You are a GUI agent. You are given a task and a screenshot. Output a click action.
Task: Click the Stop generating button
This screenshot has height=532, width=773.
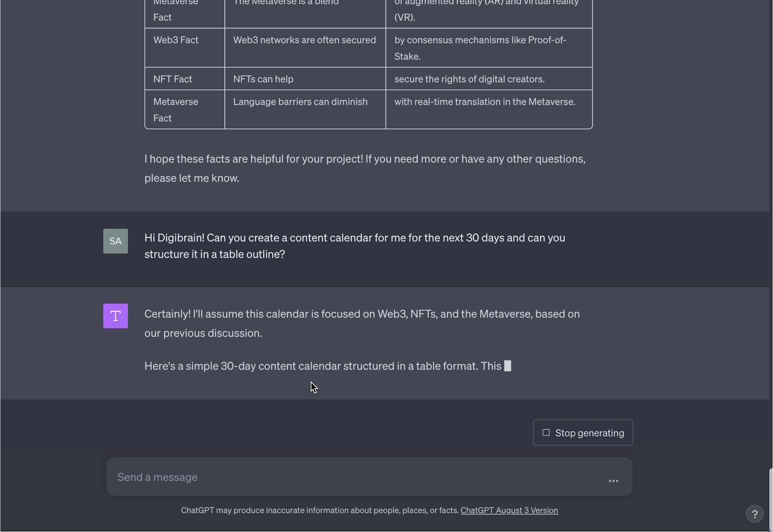pyautogui.click(x=583, y=433)
